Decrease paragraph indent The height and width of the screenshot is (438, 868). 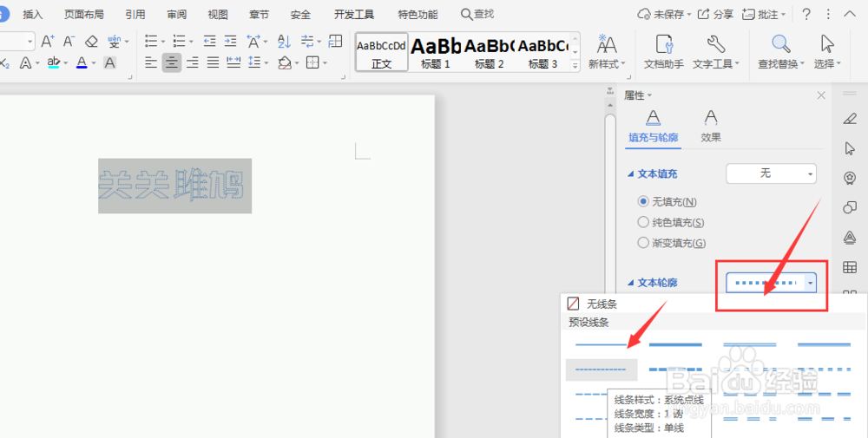(209, 41)
